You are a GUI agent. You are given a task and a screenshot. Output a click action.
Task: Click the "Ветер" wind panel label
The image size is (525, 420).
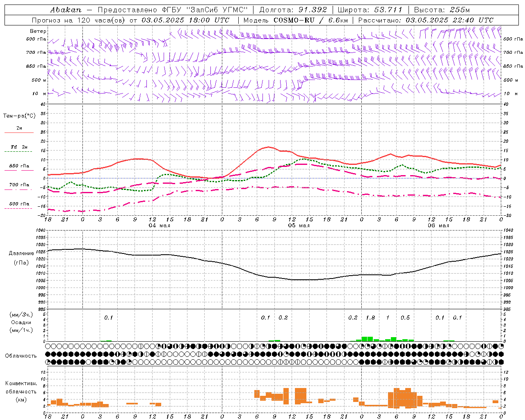click(x=38, y=31)
